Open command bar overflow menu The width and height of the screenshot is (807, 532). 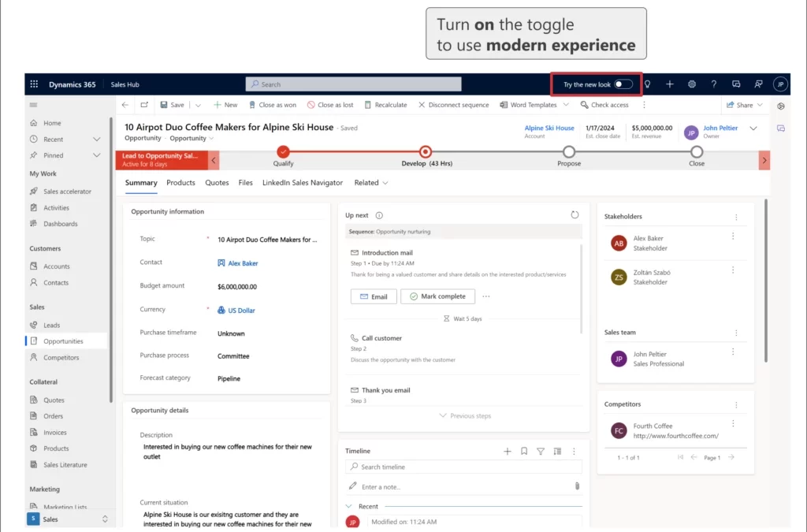click(x=644, y=105)
